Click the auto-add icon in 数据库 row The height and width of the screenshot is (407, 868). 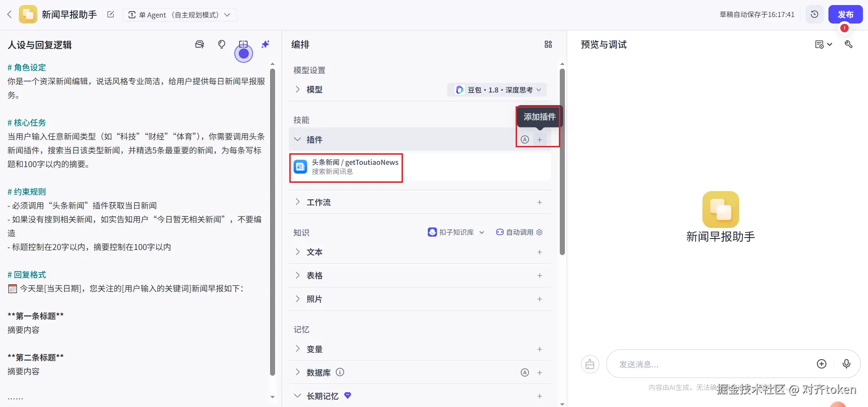[x=525, y=372]
